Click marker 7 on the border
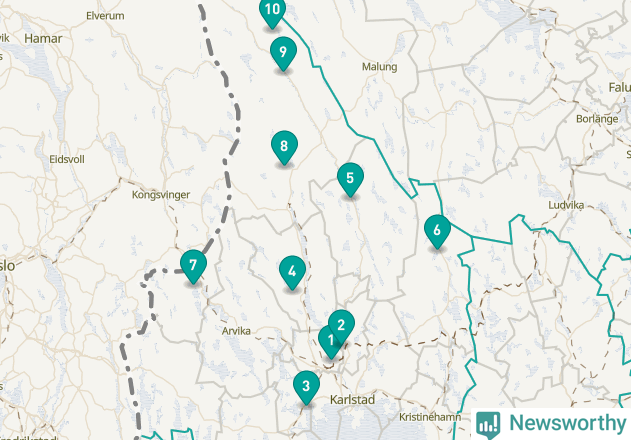This screenshot has height=440, width=631. (x=193, y=264)
